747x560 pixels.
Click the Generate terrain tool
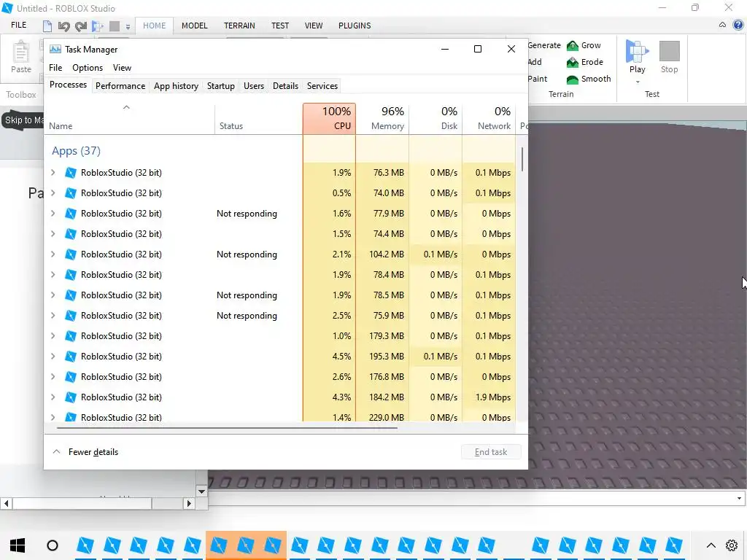544,45
